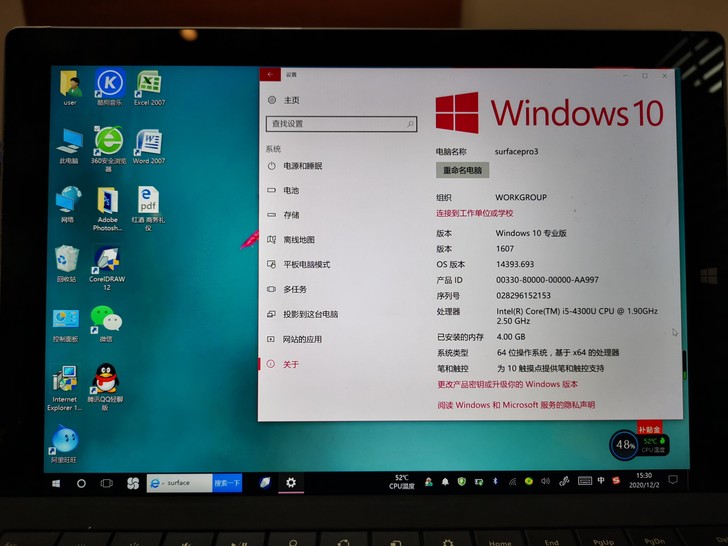Click the 14393.693 OS build value
Viewport: 728px width, 546px height.
tap(515, 264)
